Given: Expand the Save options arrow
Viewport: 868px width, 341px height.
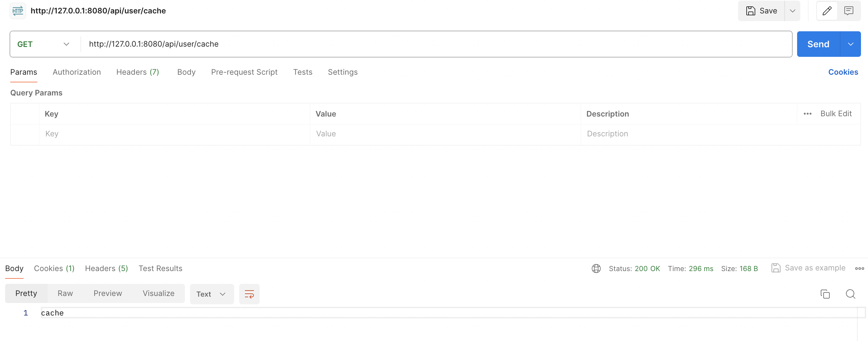Looking at the screenshot, I should [792, 11].
